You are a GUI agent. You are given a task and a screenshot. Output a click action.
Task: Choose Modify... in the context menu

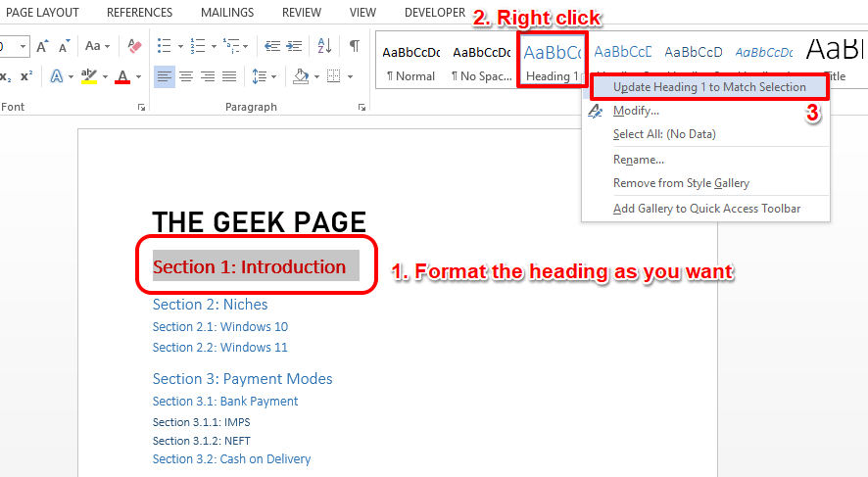pos(636,111)
